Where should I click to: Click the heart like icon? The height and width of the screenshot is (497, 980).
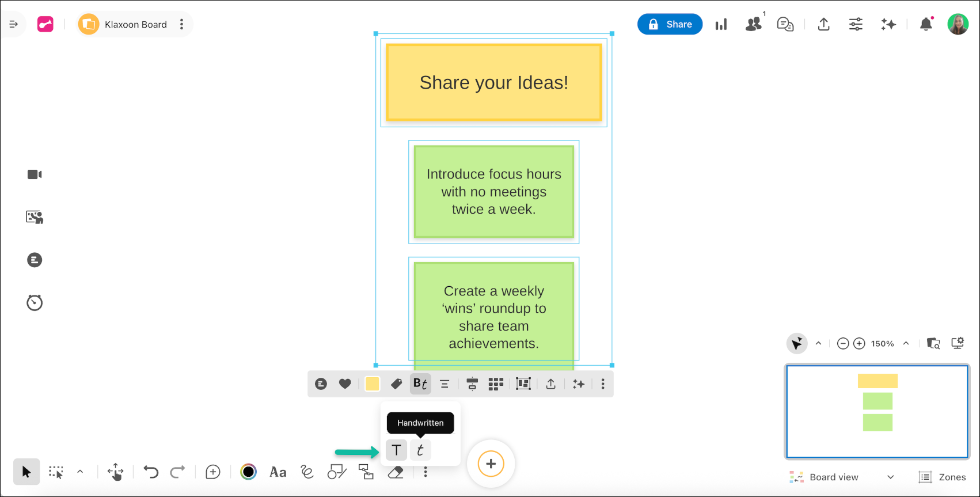pyautogui.click(x=345, y=384)
